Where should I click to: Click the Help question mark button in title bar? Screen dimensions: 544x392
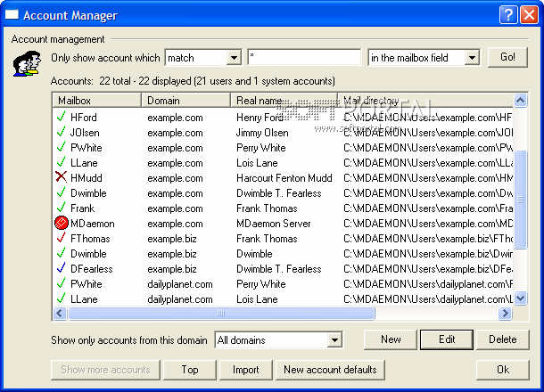pyautogui.click(x=508, y=15)
